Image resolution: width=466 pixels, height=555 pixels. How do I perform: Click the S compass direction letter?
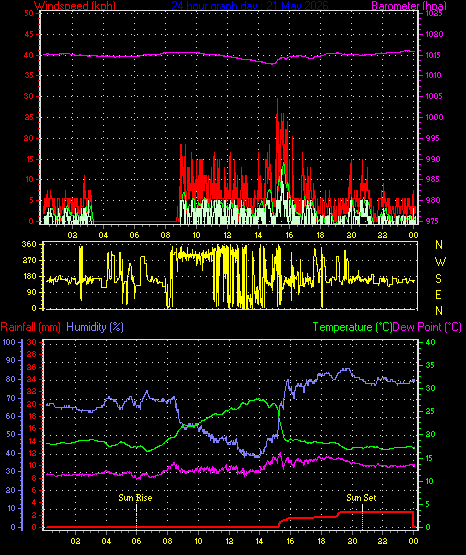[x=438, y=279]
